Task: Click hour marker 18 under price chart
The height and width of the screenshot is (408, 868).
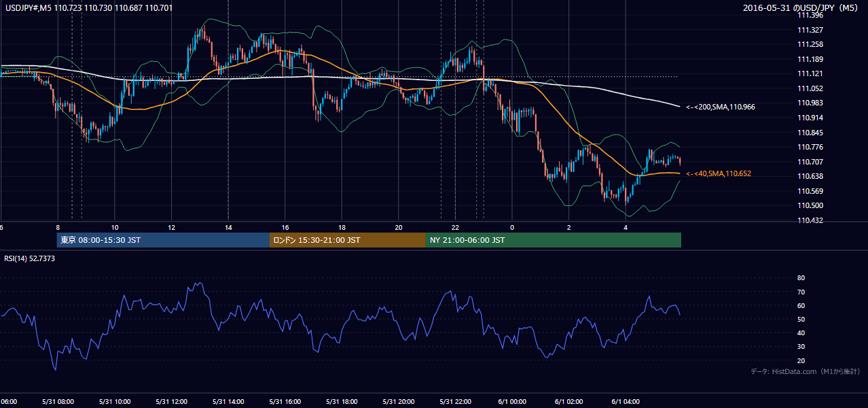Action: pos(342,227)
